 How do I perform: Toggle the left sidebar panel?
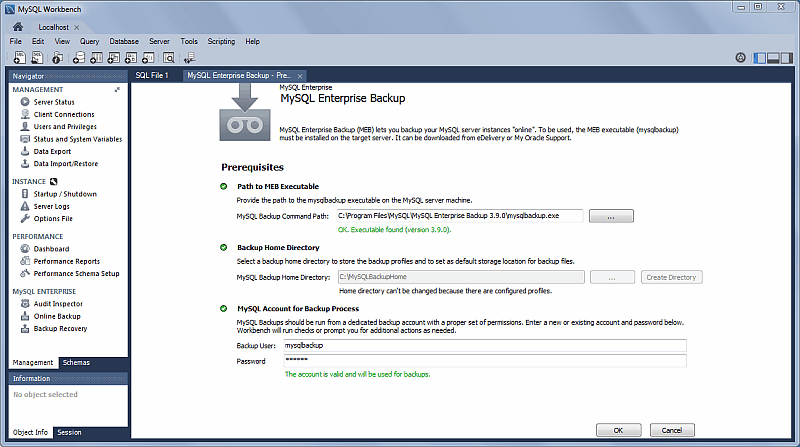pos(760,58)
